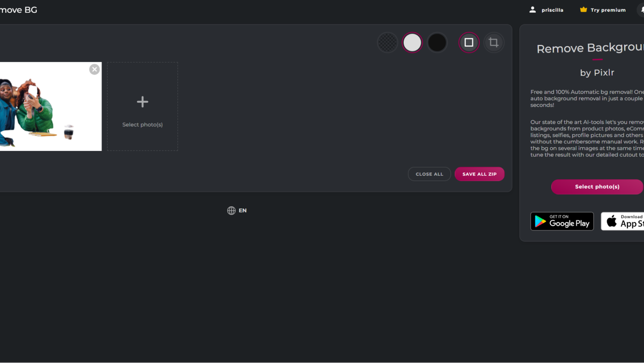Open the priscilla account menu
Image resolution: width=644 pixels, height=363 pixels.
point(552,10)
